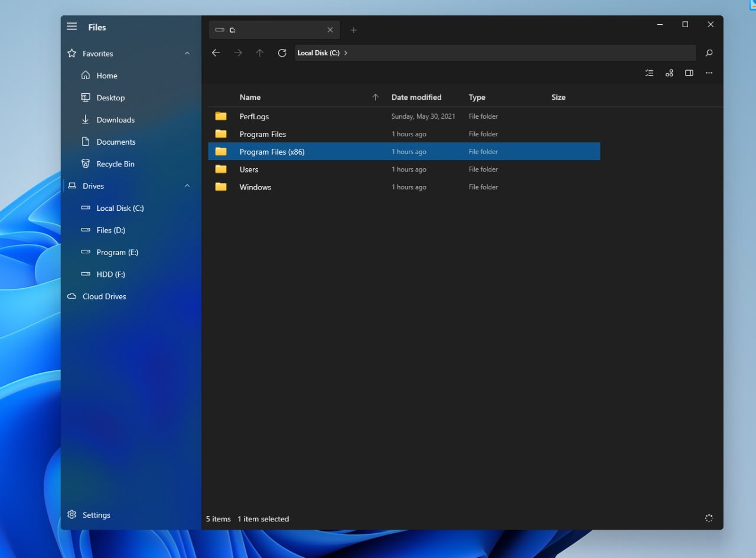The height and width of the screenshot is (558, 756).
Task: Open the hamburger menu next to Files
Action: pos(72,27)
